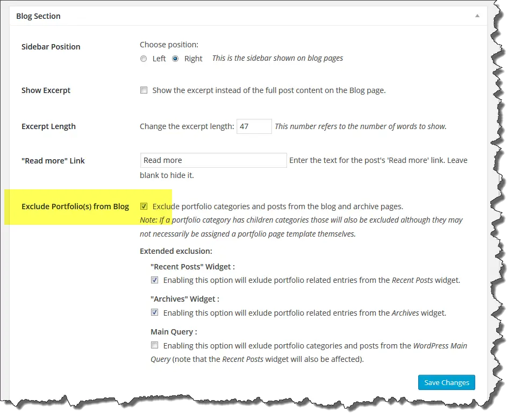The height and width of the screenshot is (420, 515).
Task: Click the "Choose position:" text
Action: [x=169, y=45]
